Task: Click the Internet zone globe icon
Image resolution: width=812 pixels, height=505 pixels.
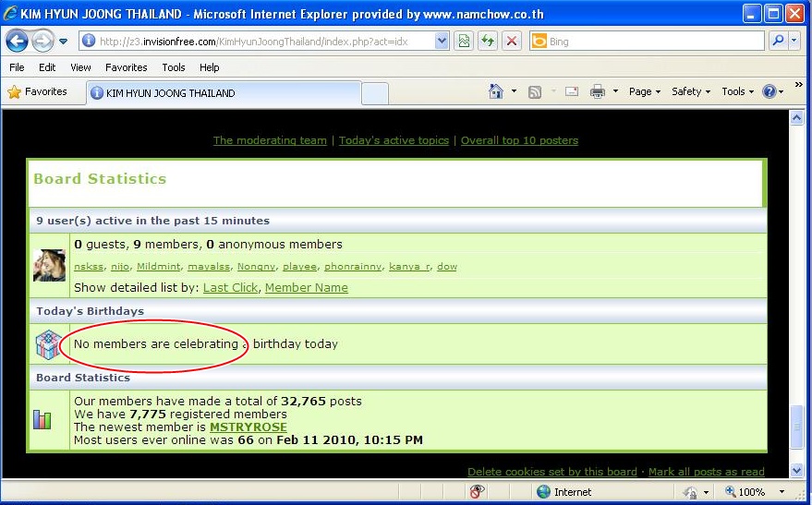Action: pyautogui.click(x=543, y=491)
